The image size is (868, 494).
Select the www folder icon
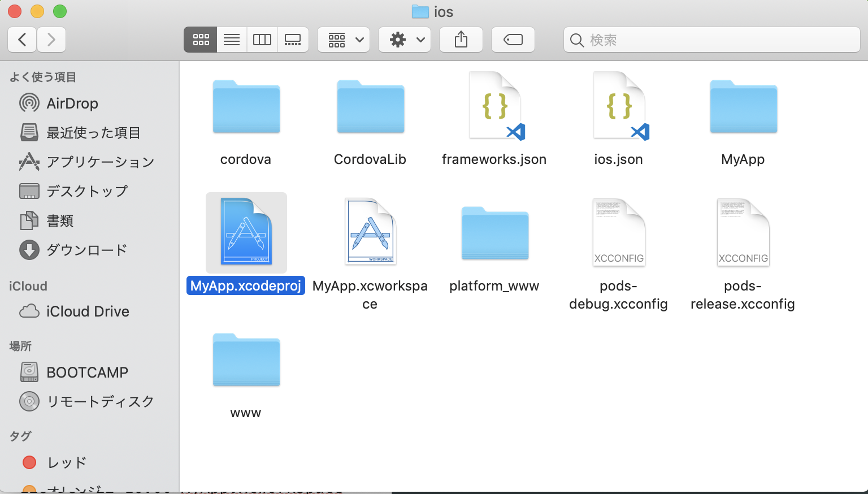coord(246,359)
